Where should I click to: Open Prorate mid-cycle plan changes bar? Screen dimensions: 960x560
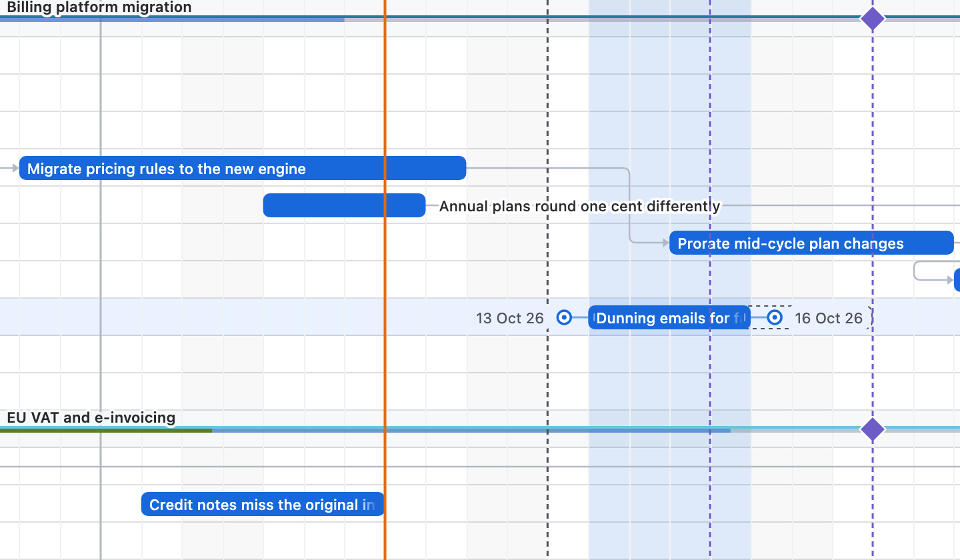tap(811, 243)
